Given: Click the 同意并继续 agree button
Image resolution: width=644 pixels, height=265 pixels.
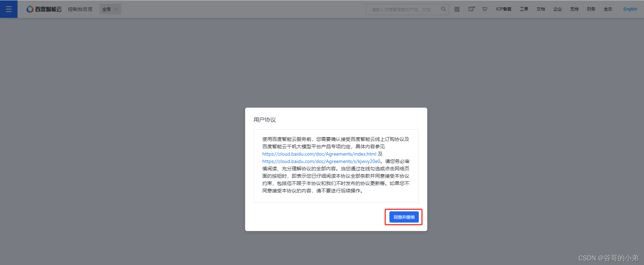Looking at the screenshot, I should tap(404, 217).
